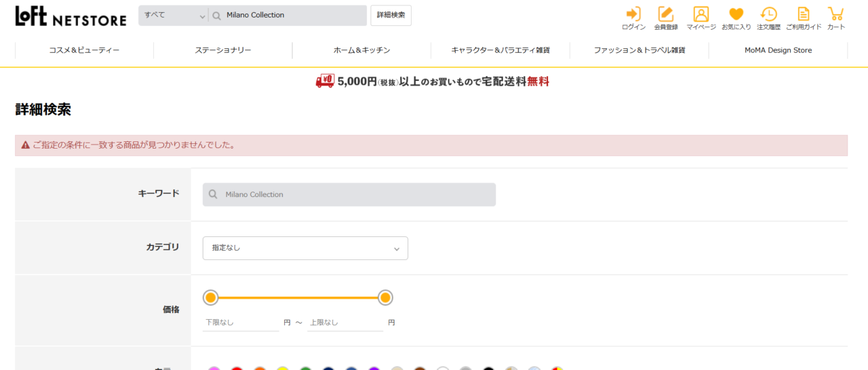The width and height of the screenshot is (868, 370).
Task: Open the すべて category dropdown in header
Action: [x=174, y=16]
